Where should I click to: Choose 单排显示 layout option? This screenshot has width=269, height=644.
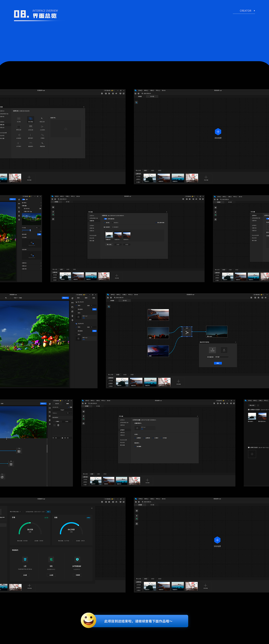pos(115,227)
